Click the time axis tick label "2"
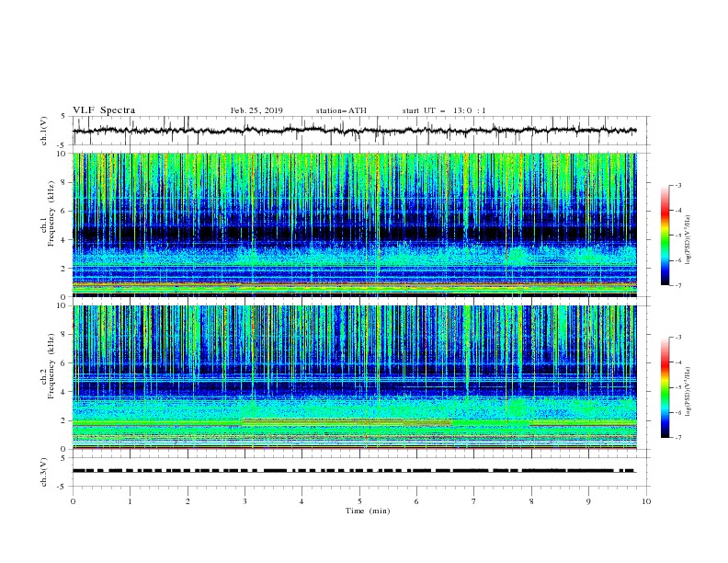 tap(188, 501)
